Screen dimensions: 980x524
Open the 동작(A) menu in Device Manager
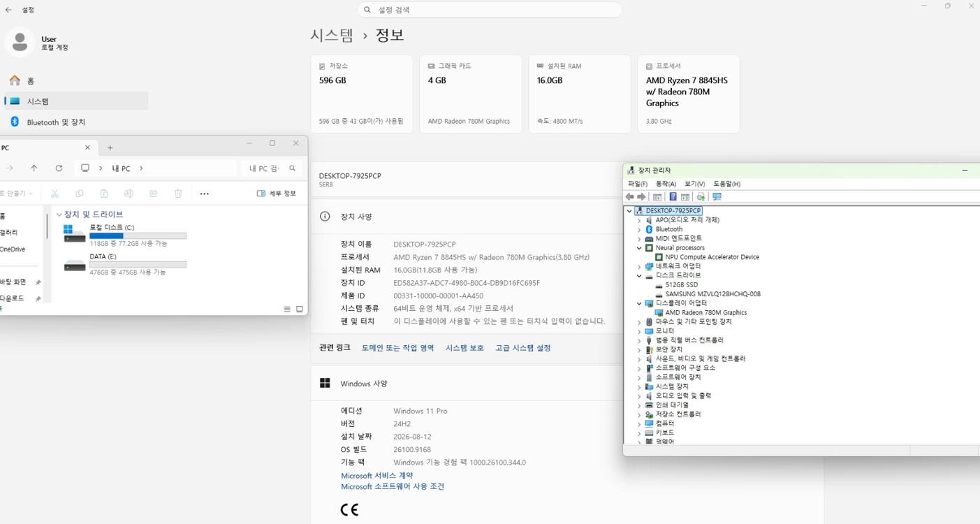click(x=666, y=184)
